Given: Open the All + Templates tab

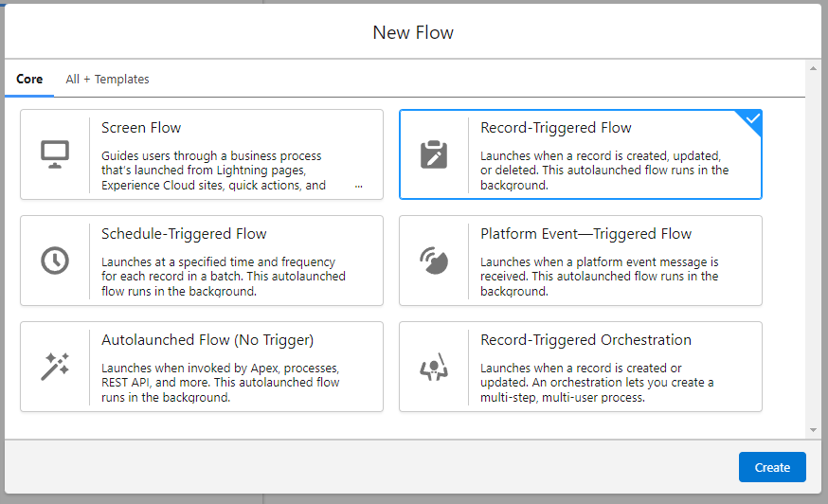Looking at the screenshot, I should point(107,80).
